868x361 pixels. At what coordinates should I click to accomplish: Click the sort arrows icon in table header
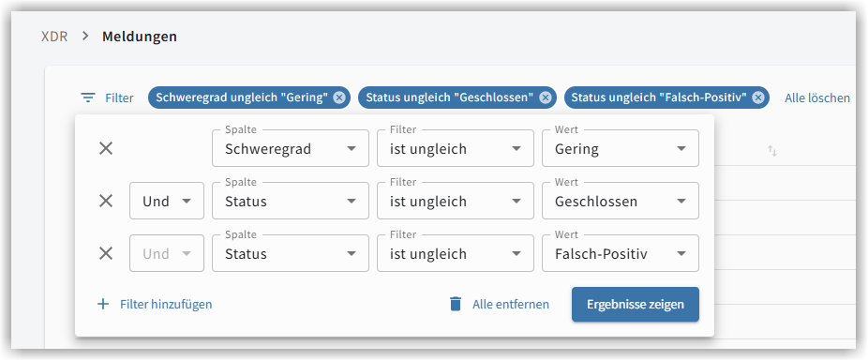[x=772, y=150]
